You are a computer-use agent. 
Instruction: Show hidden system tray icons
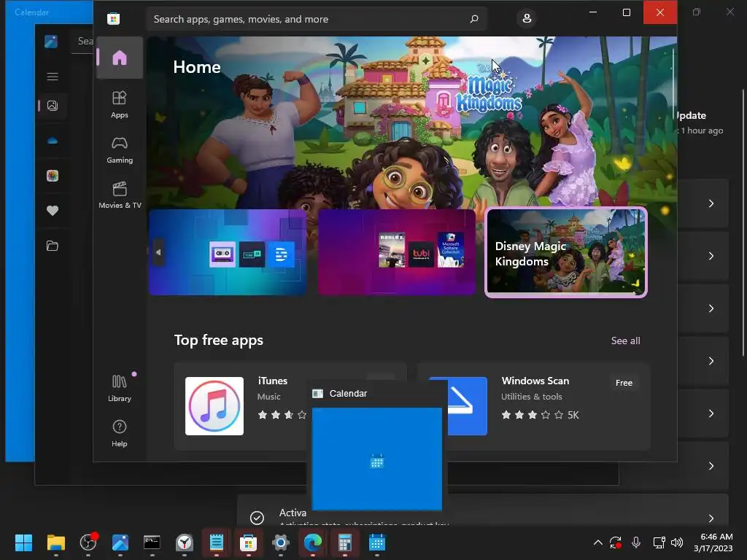point(598,542)
